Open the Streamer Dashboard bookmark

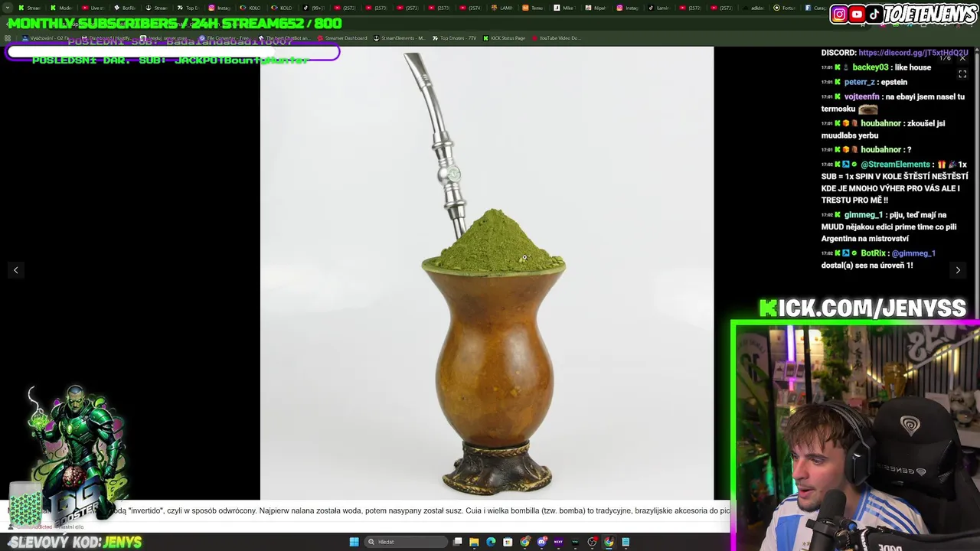coord(342,38)
